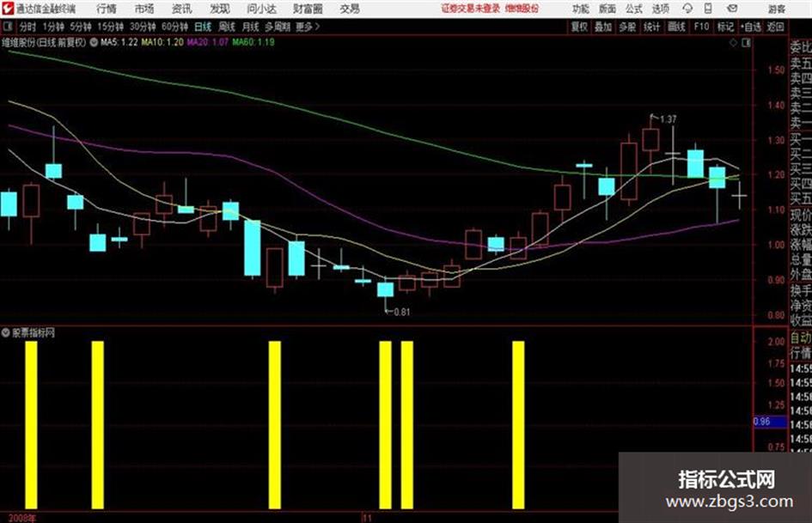The height and width of the screenshot is (523, 812).
Task: Open the 交易 menu
Action: coord(350,9)
